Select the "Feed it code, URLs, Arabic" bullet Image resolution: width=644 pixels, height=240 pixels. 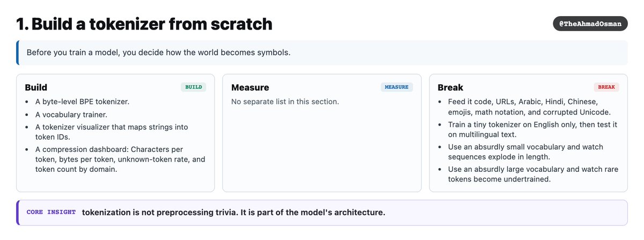529,107
